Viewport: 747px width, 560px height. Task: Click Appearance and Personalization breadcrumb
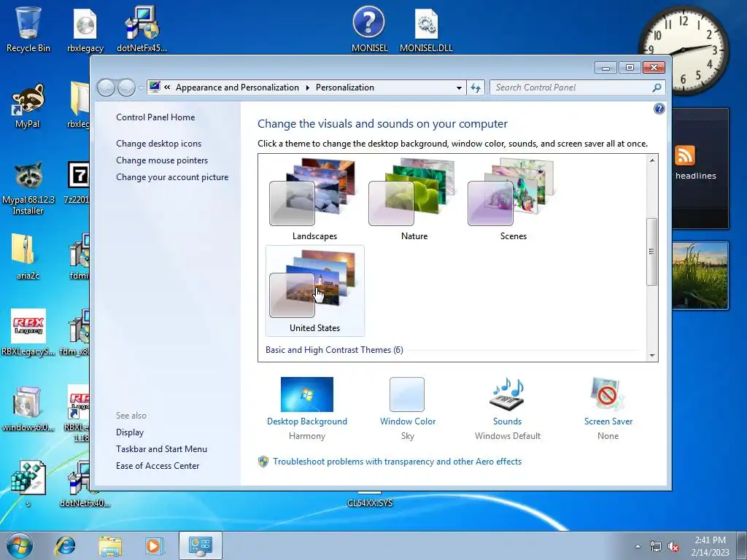click(x=237, y=87)
